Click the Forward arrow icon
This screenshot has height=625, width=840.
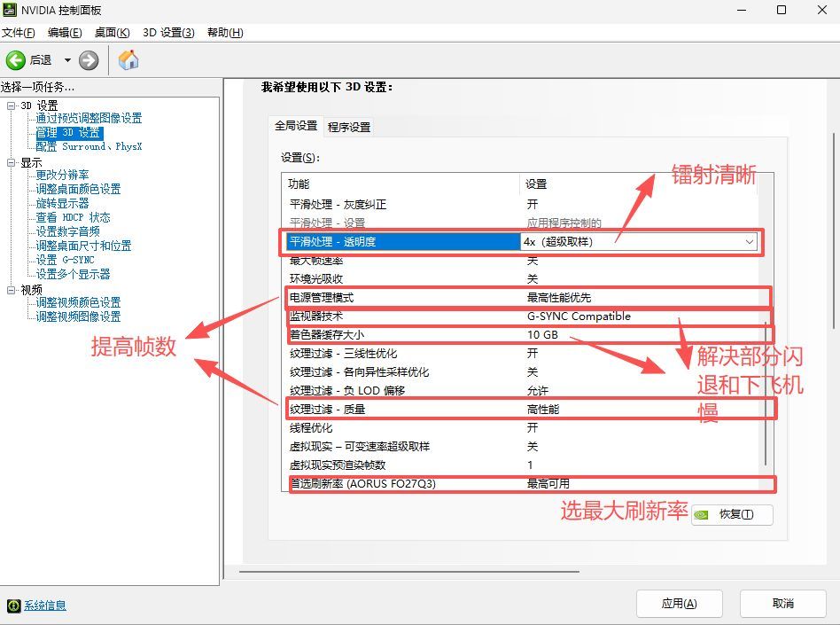point(89,60)
